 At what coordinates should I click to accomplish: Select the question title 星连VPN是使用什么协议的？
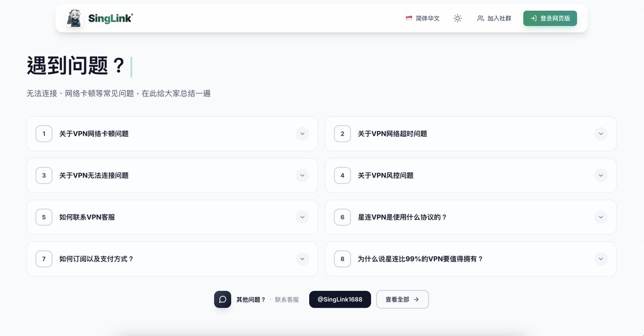pyautogui.click(x=402, y=217)
